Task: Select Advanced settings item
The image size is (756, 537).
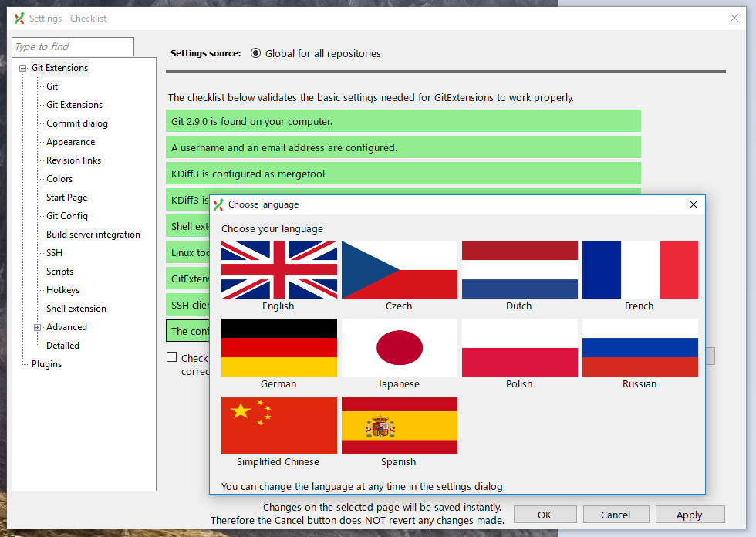Action: [66, 327]
